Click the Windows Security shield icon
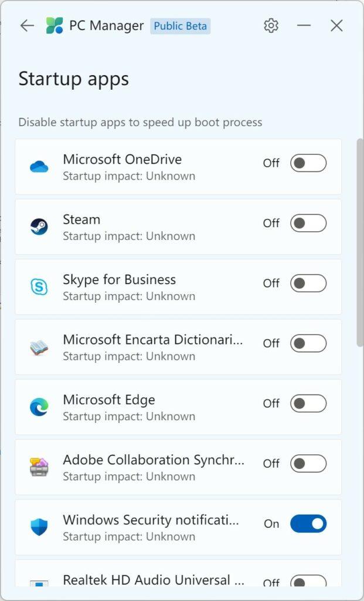364x601 pixels. (39, 527)
